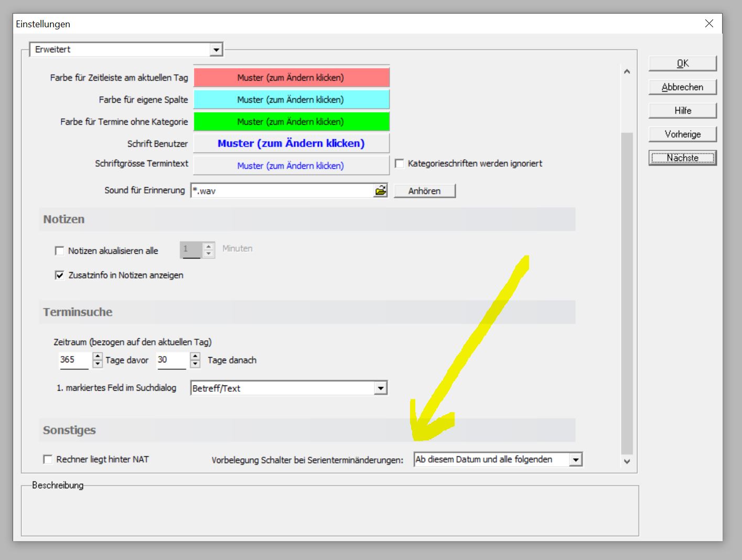Click Abbrechen to cancel settings
This screenshot has height=560, width=742.
click(x=682, y=87)
